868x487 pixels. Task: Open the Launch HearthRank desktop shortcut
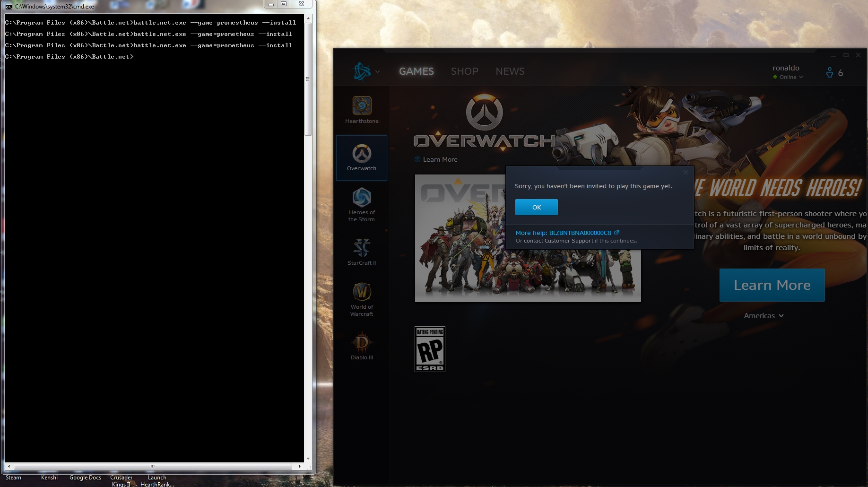157,481
